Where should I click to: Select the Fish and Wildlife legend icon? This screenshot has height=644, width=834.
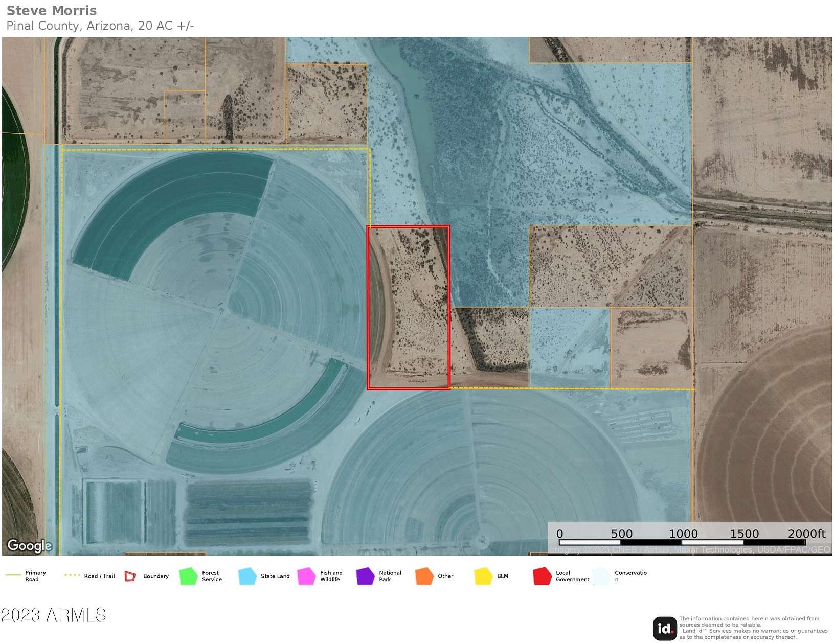pos(307,576)
